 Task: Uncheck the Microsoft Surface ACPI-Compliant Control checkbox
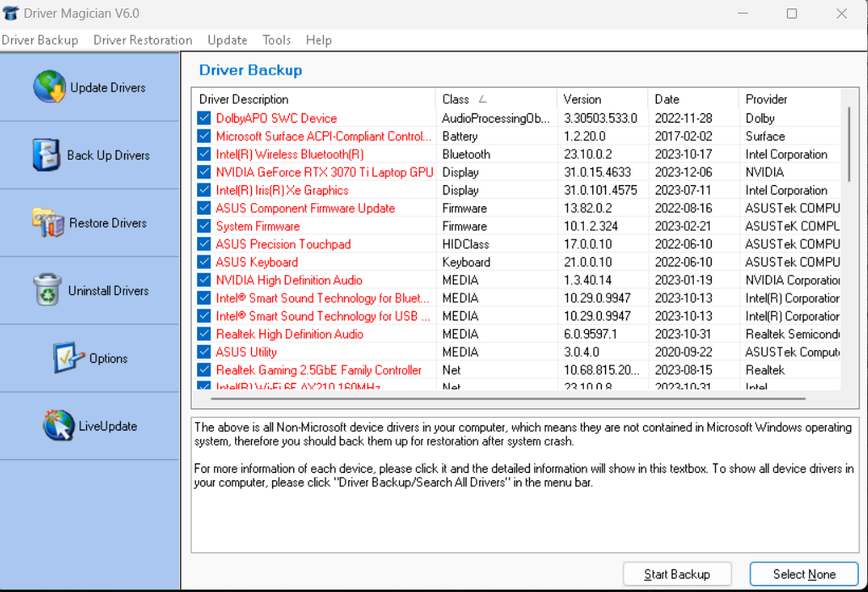click(205, 136)
